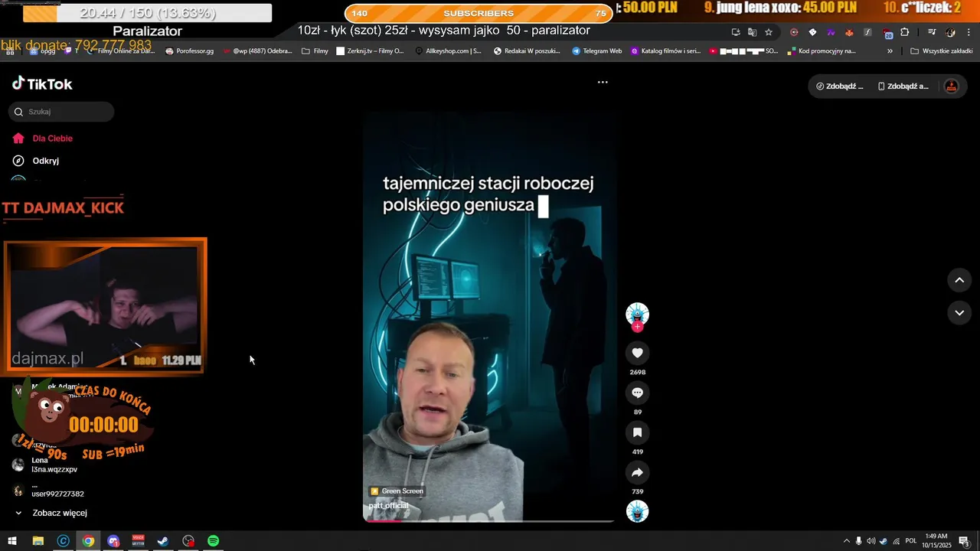This screenshot has width=980, height=551.
Task: Open the creator avatar above the like button
Action: pyautogui.click(x=637, y=313)
